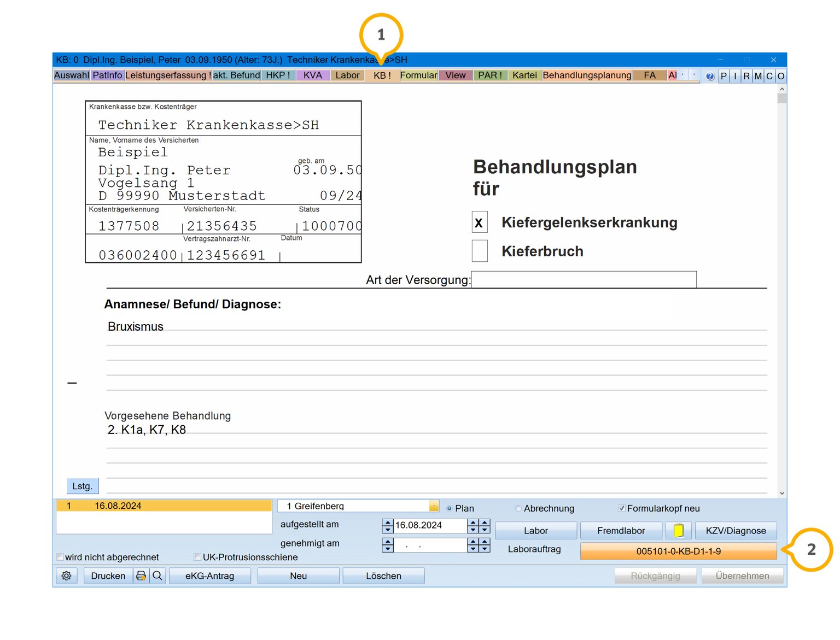Viewport: 840px width, 640px height.
Task: Click the M shortcut icon in toolbar
Action: click(x=758, y=76)
